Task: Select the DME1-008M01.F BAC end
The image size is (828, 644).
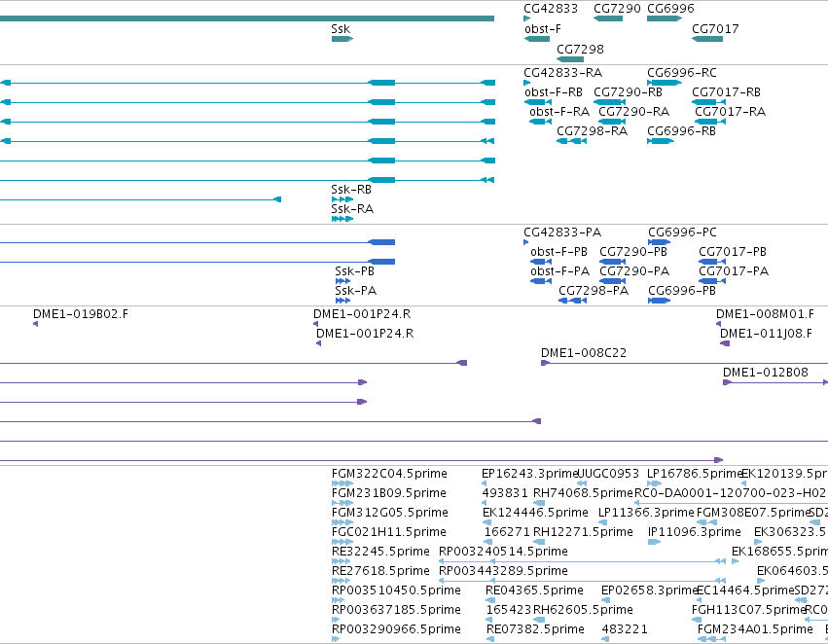Action: click(719, 324)
